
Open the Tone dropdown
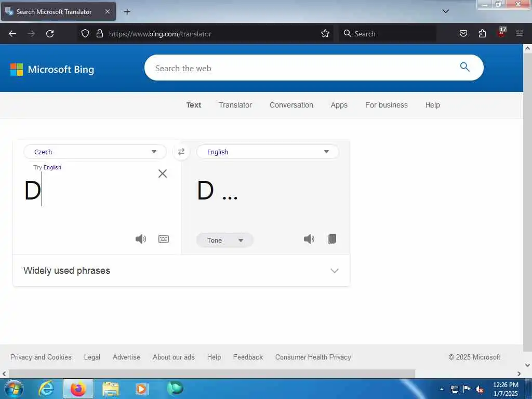pyautogui.click(x=224, y=240)
